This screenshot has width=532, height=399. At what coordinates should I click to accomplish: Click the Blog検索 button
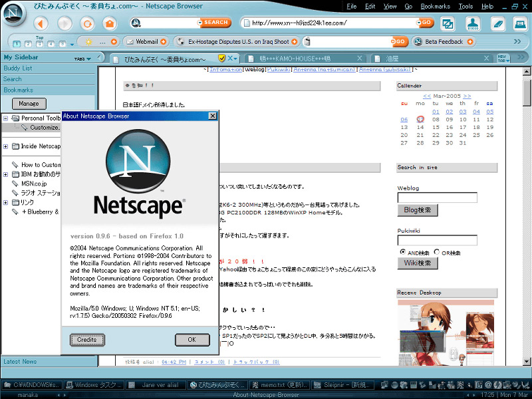pos(418,210)
